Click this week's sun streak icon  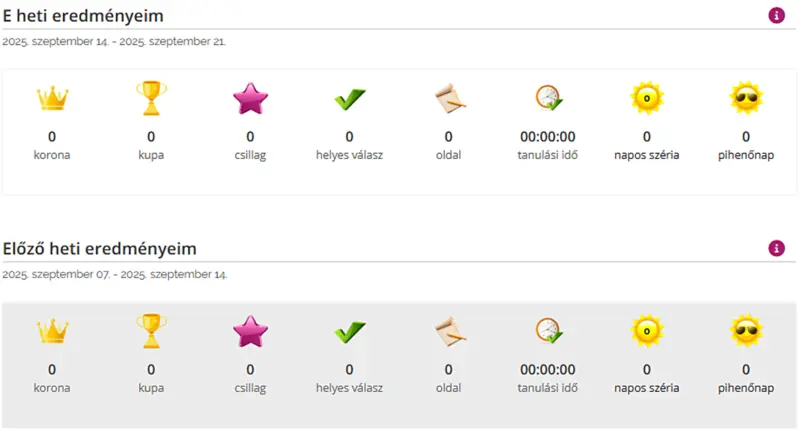tap(647, 98)
